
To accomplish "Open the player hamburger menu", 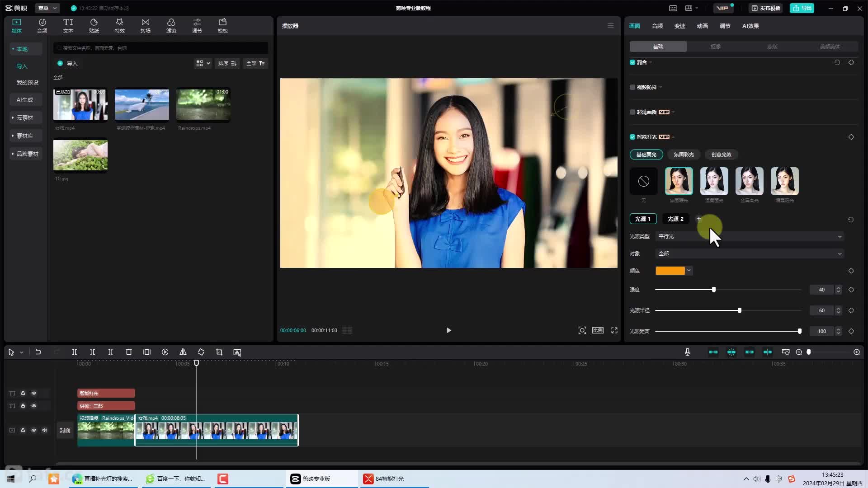I will coord(611,26).
